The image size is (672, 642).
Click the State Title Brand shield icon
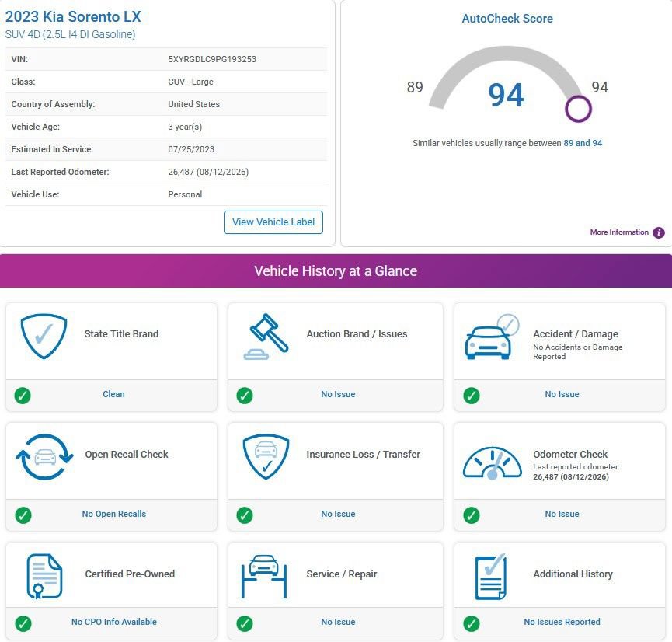tap(44, 337)
